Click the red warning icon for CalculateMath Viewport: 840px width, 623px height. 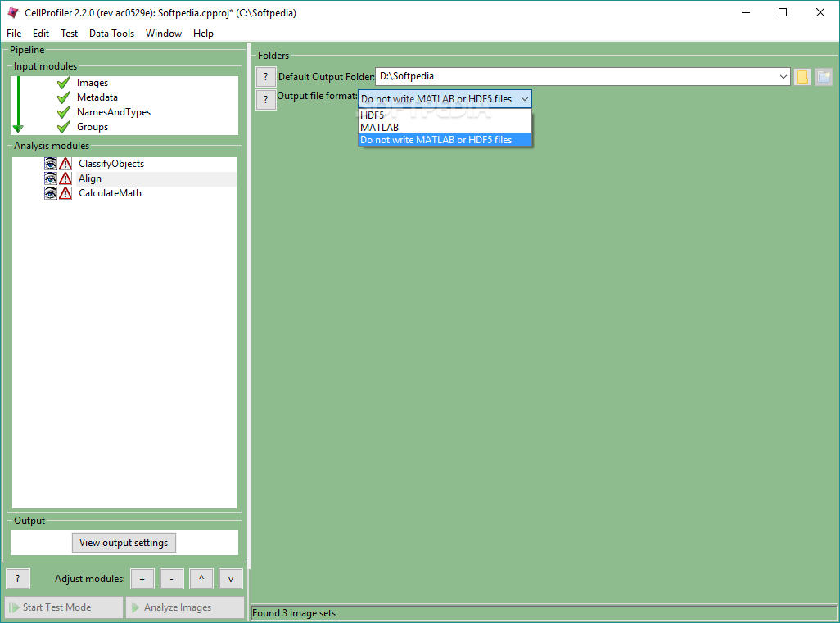[x=65, y=193]
